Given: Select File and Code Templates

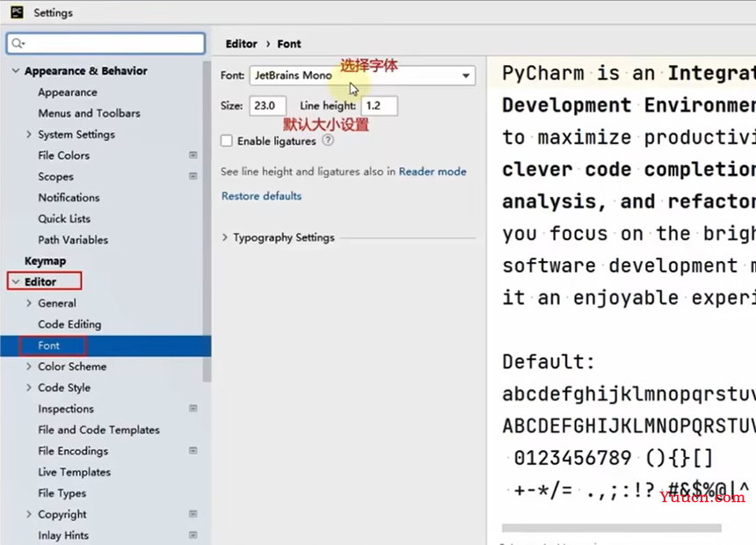Looking at the screenshot, I should 98,430.
